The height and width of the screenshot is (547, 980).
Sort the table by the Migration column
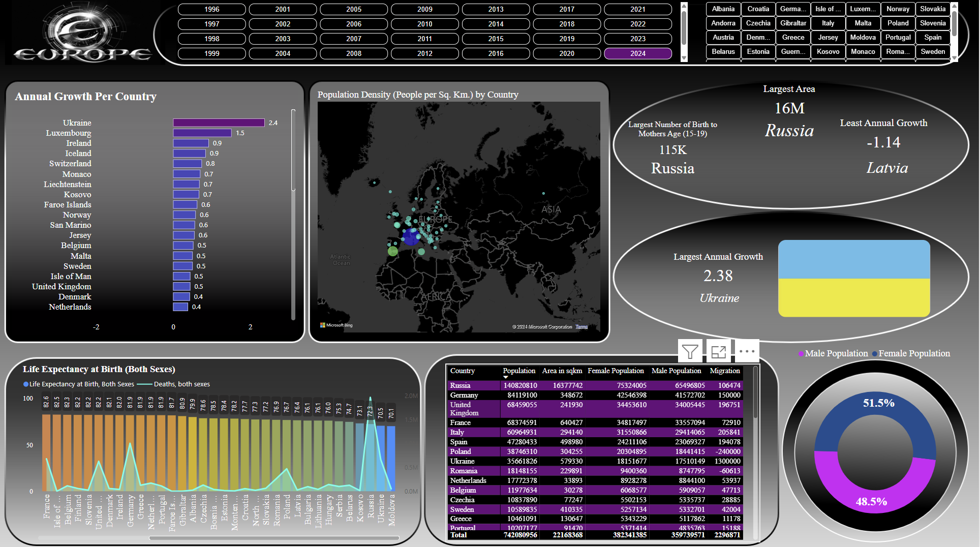tap(724, 371)
